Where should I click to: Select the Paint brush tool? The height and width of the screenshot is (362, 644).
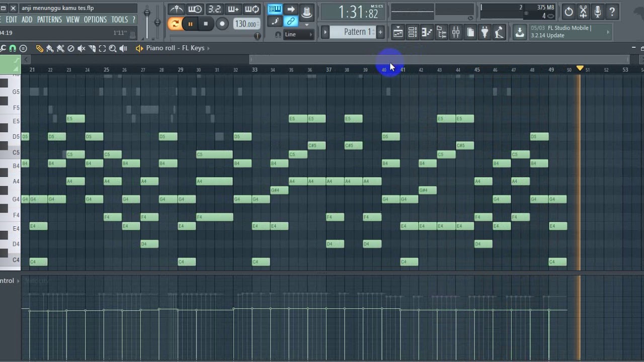coord(50,48)
